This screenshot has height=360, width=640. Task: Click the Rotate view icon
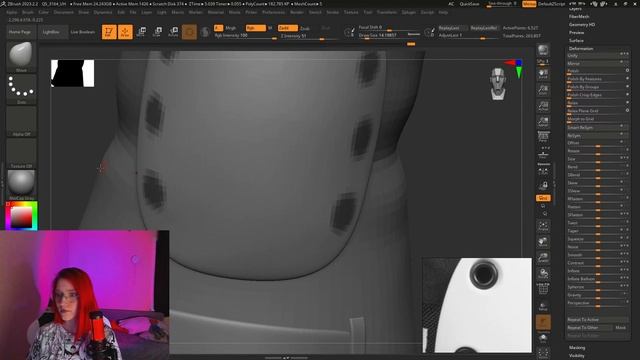click(x=543, y=273)
